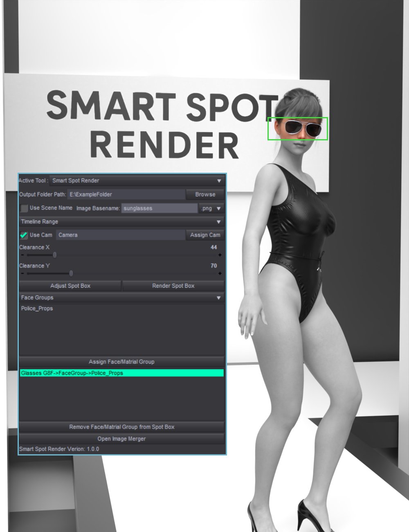Click the Clearance Y slider handle
The image size is (409, 532).
71,273
